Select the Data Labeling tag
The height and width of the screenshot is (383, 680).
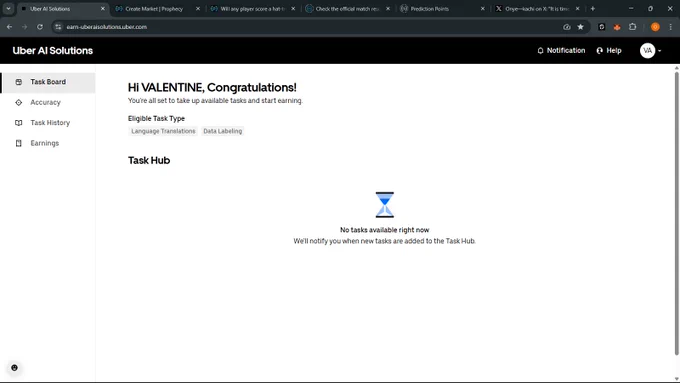pos(222,131)
